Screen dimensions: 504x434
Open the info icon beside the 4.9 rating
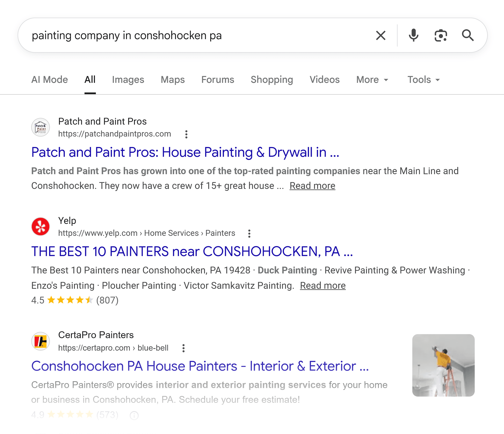[x=134, y=415]
